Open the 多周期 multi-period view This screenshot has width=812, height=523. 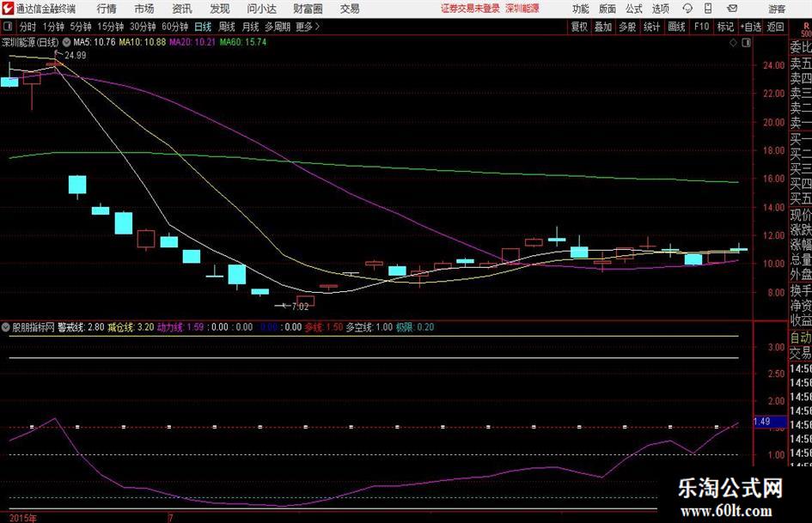click(277, 27)
